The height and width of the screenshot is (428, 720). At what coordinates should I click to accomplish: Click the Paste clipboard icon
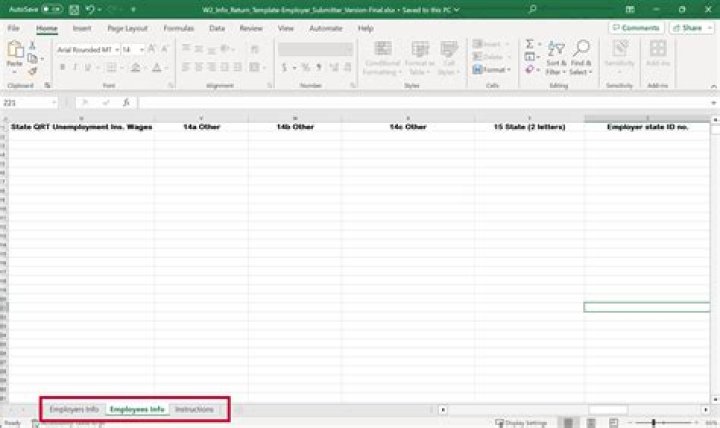pyautogui.click(x=15, y=50)
